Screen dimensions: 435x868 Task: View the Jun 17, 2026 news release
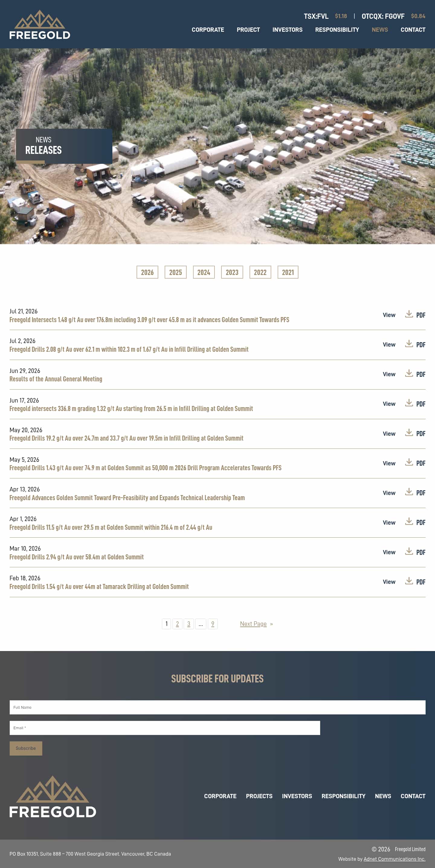pyautogui.click(x=389, y=404)
